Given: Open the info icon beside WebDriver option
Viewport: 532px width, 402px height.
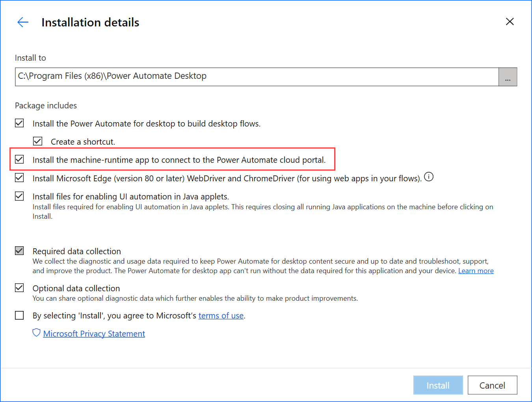Looking at the screenshot, I should [429, 177].
